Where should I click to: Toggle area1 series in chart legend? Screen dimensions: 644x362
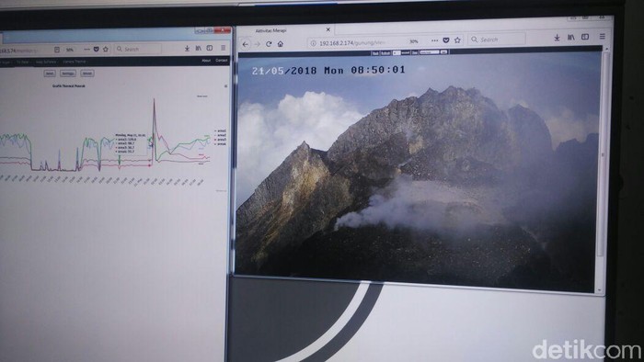pos(221,130)
